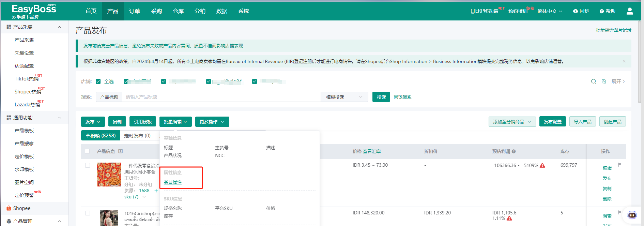Select 类目属性 in batch edit menu
Viewport: 644px width, 226px height.
173,182
